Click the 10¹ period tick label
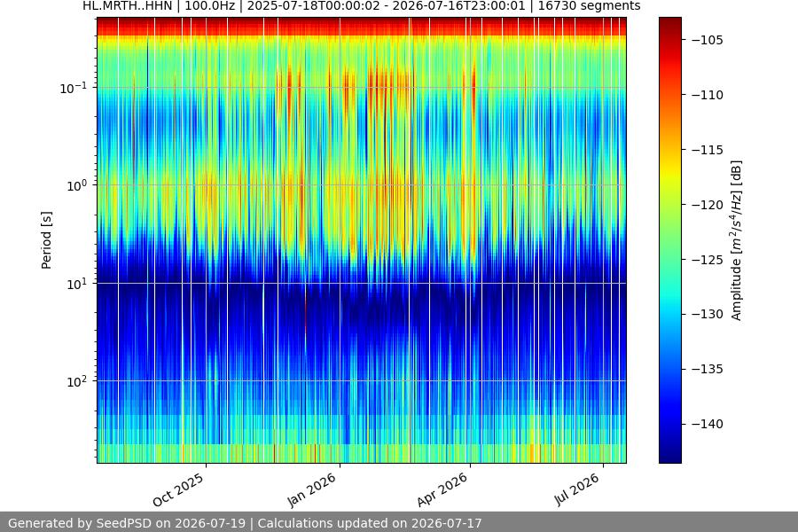This screenshot has width=798, height=532. (x=76, y=284)
